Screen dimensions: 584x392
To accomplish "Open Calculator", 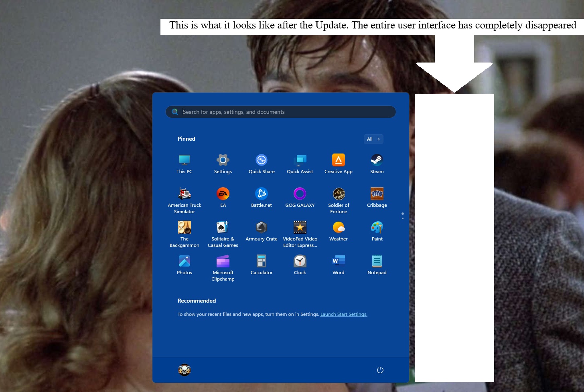I will tap(262, 265).
